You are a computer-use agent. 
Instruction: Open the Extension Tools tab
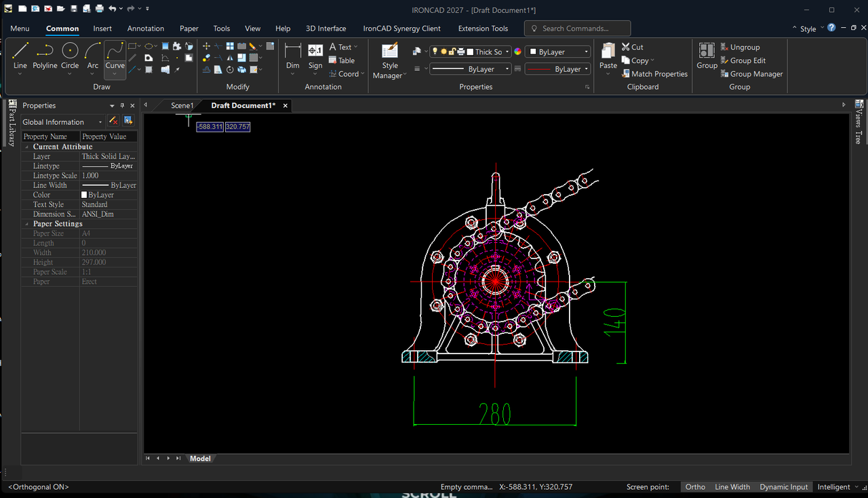point(483,28)
